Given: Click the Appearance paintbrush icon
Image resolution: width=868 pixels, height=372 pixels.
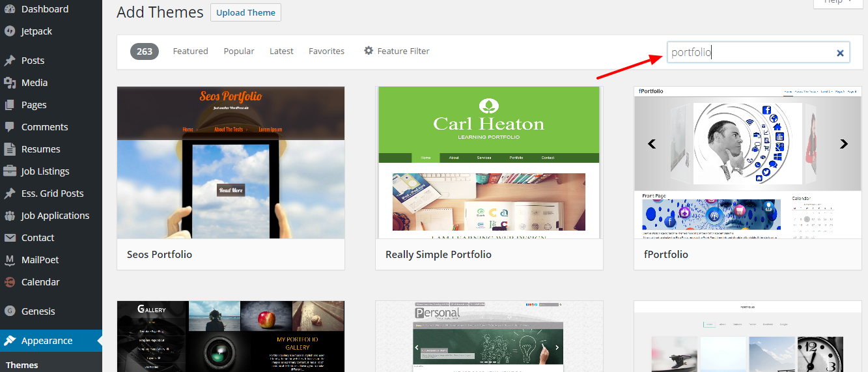Looking at the screenshot, I should pos(10,341).
